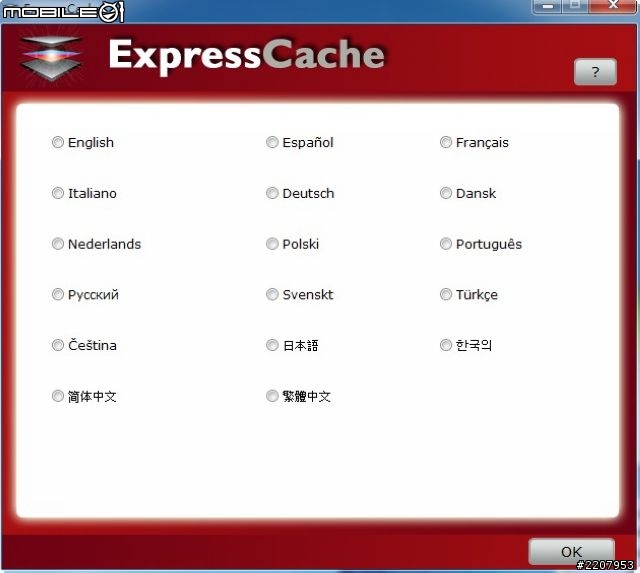
Task: Minimize the ExpressCache window
Action: point(548,6)
